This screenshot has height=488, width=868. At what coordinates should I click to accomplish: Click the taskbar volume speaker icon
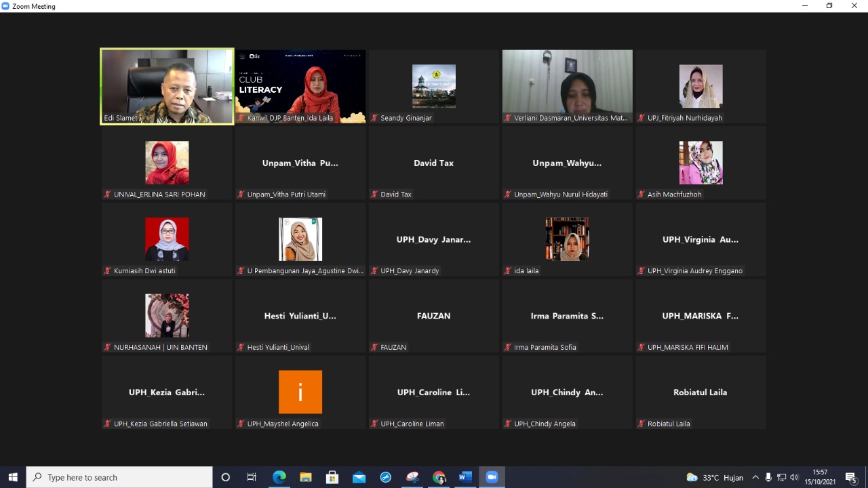(794, 477)
